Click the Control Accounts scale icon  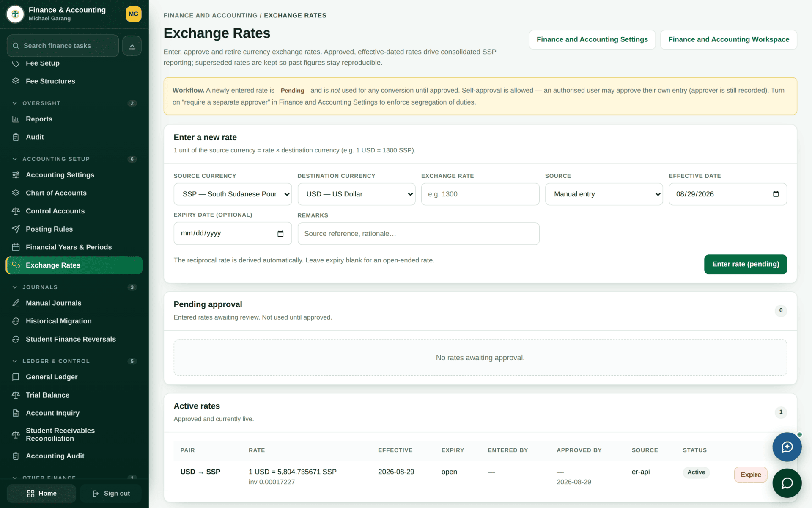pyautogui.click(x=16, y=211)
